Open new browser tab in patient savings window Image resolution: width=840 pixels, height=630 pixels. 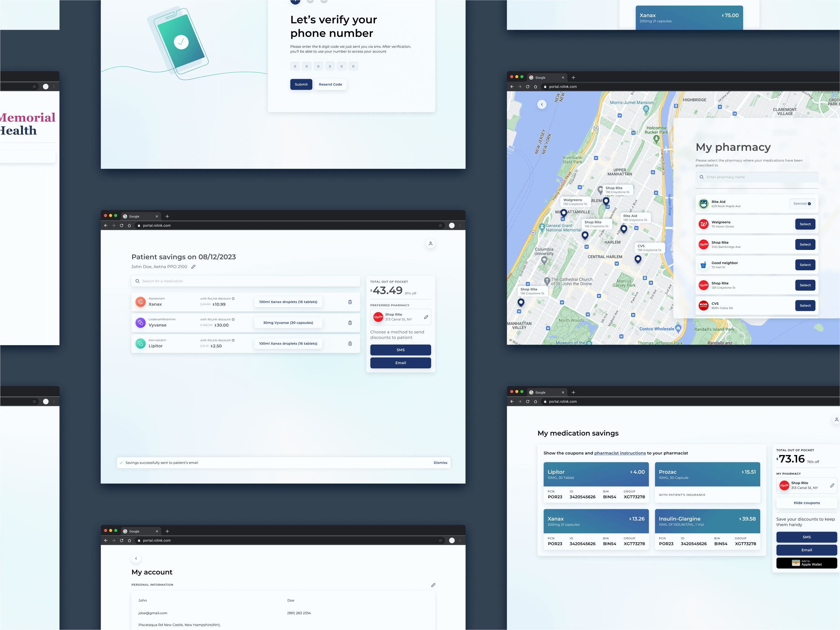tap(167, 216)
